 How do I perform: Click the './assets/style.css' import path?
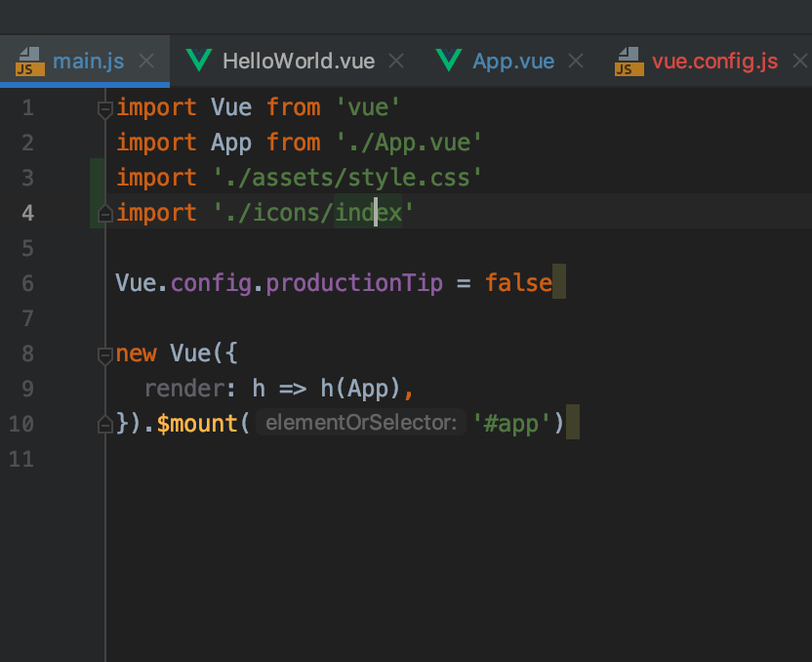pyautogui.click(x=348, y=178)
